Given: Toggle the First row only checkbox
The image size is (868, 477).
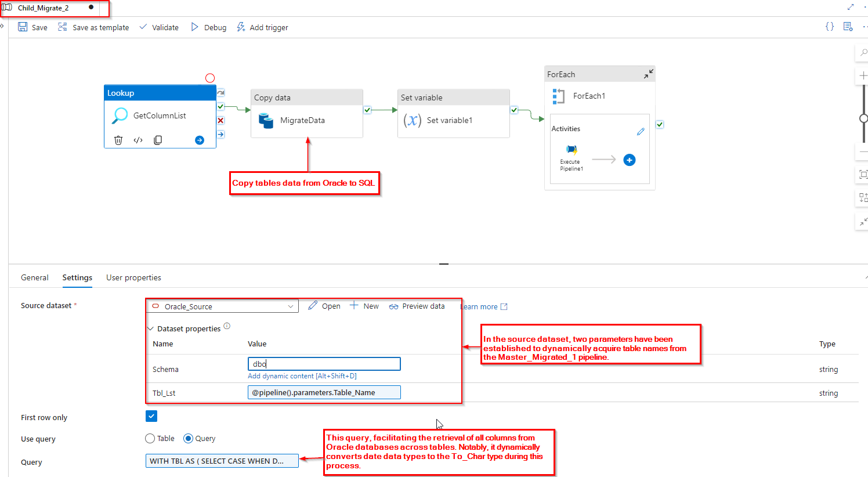Looking at the screenshot, I should [151, 416].
